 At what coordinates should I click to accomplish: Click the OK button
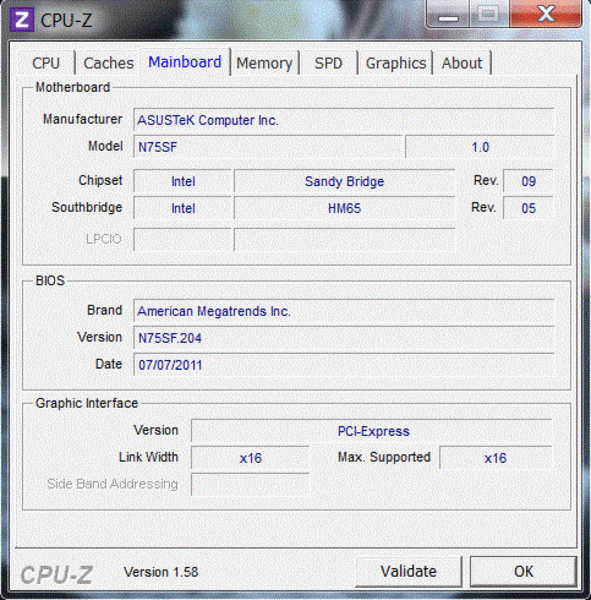point(523,571)
